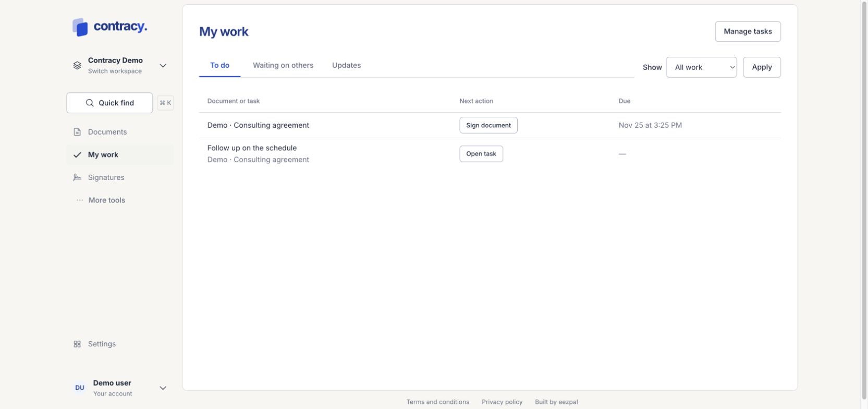Click the Sign document button

488,125
